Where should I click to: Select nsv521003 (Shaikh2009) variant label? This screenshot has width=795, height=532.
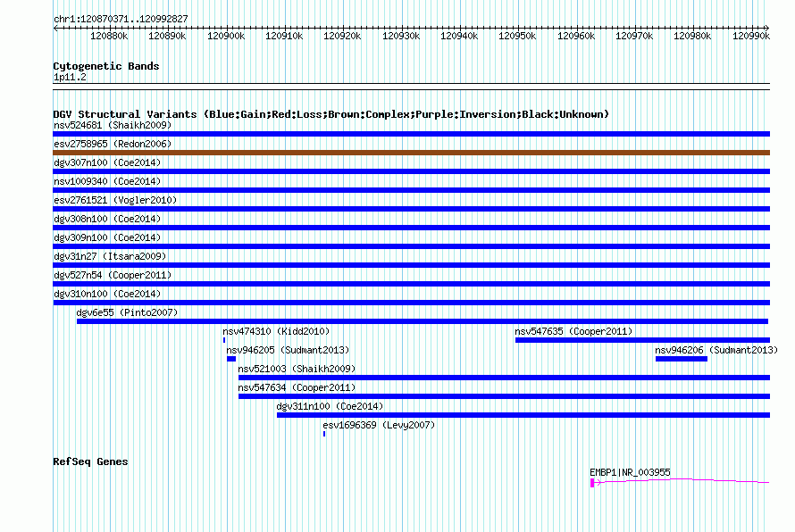[x=297, y=369]
